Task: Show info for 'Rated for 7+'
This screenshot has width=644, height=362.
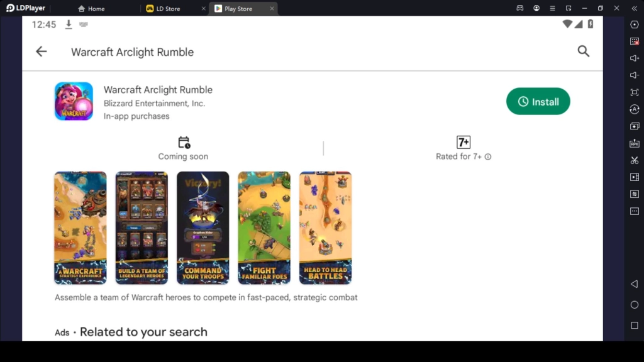Action: tap(488, 157)
